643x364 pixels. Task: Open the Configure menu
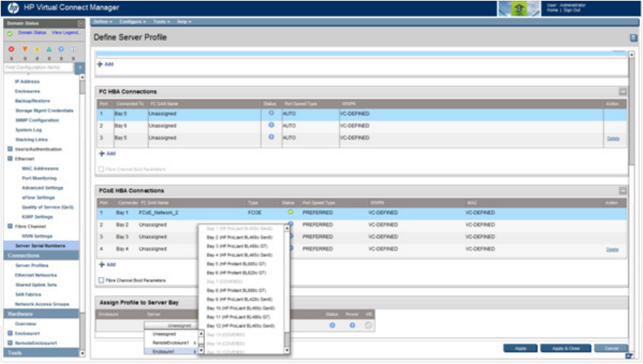(132, 22)
